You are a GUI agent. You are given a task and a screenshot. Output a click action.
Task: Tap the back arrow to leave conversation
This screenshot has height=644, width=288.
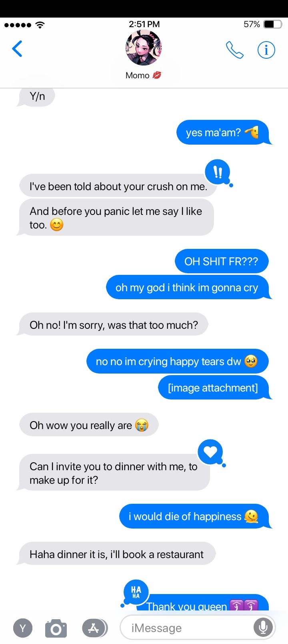(17, 49)
